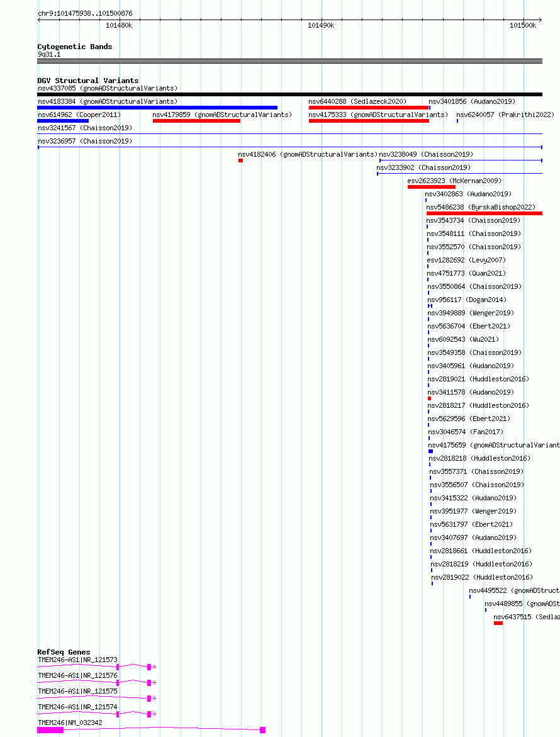Click nsv4495522 gnomAD variant label
Image resolution: width=560 pixels, height=737 pixels.
514,590
